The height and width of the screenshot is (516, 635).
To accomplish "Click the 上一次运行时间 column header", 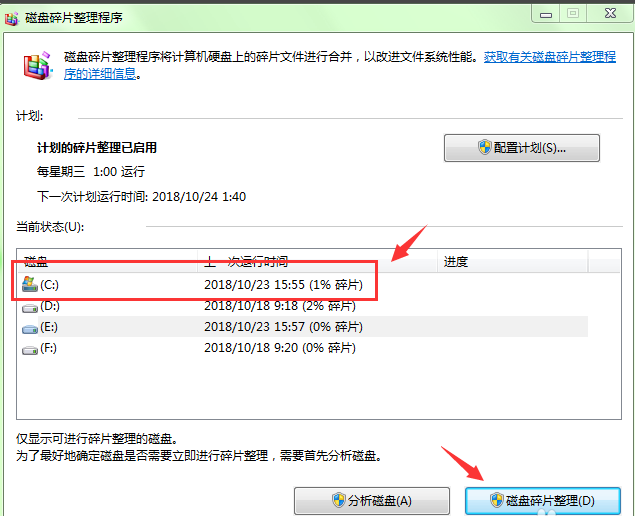I will coord(317,262).
